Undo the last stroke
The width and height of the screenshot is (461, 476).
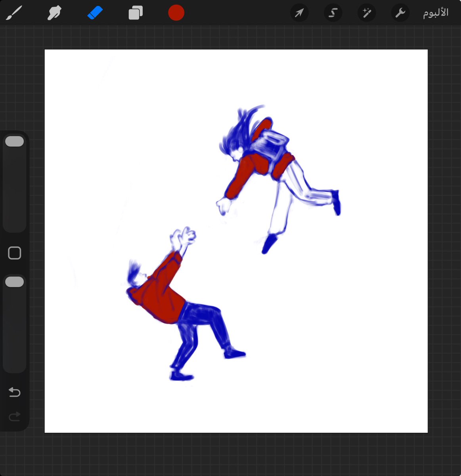coord(15,392)
